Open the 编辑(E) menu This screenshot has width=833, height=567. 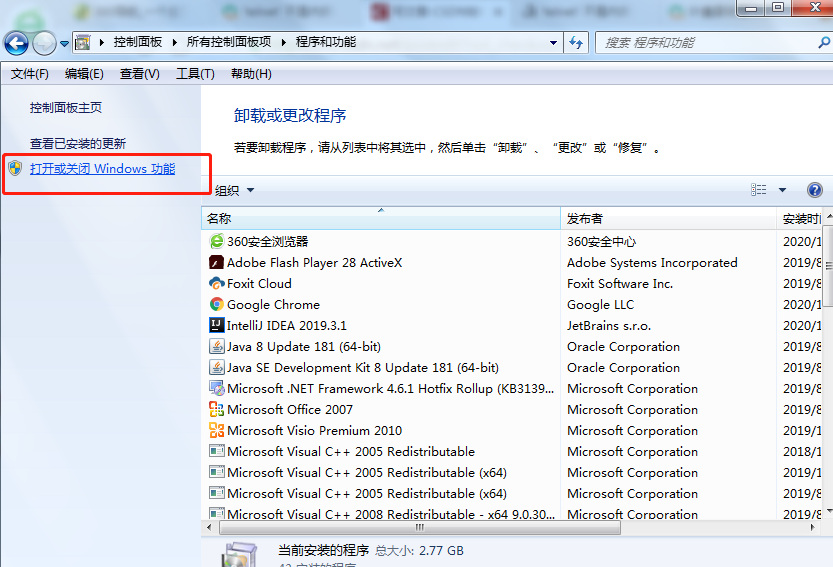(x=84, y=74)
